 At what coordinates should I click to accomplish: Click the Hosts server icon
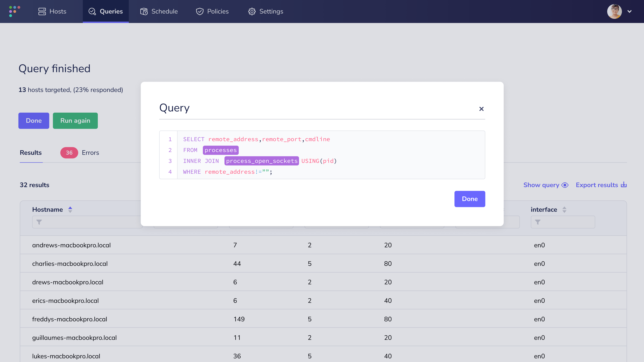pos(42,11)
